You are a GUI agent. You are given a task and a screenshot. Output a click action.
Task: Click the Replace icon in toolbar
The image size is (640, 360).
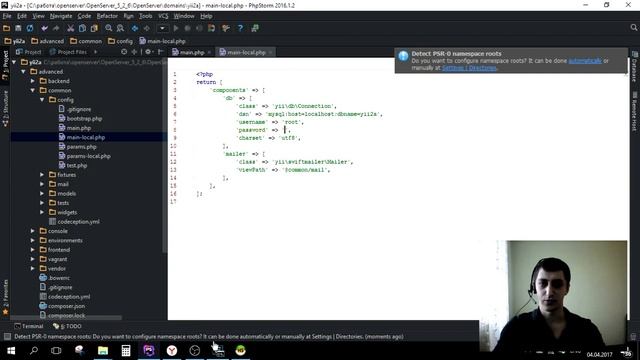120,28
